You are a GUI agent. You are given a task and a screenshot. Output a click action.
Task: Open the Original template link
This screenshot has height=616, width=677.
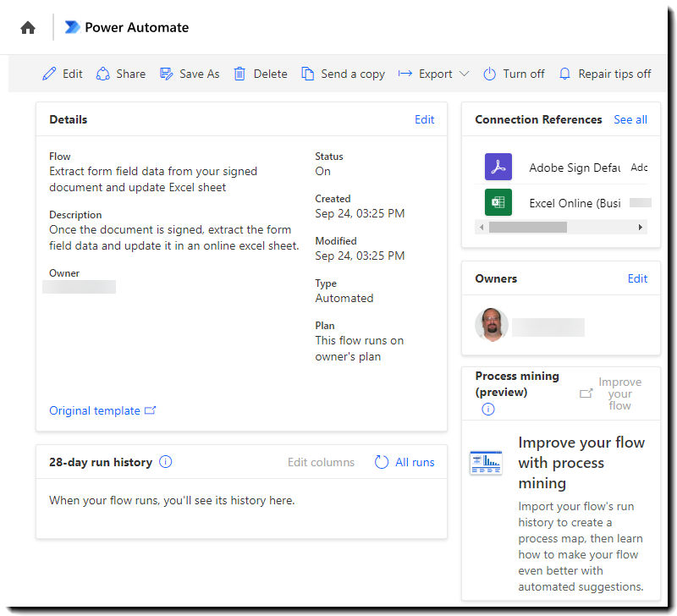[96, 410]
